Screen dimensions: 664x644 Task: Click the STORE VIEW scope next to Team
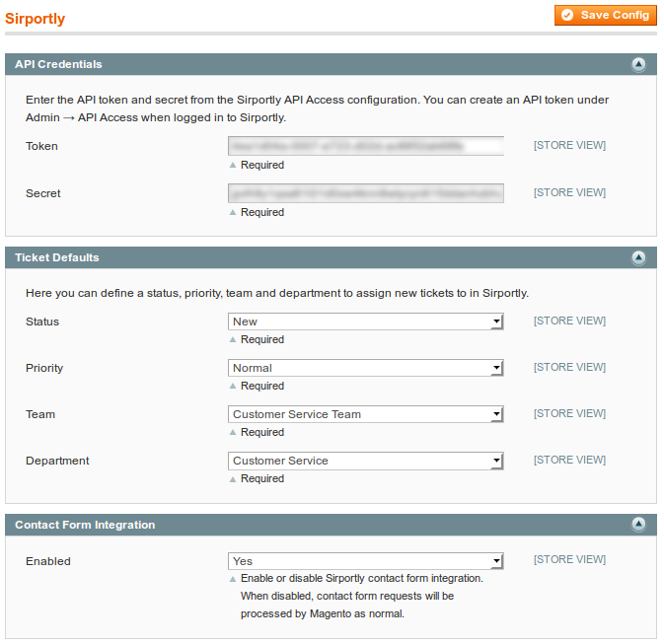pos(569,413)
